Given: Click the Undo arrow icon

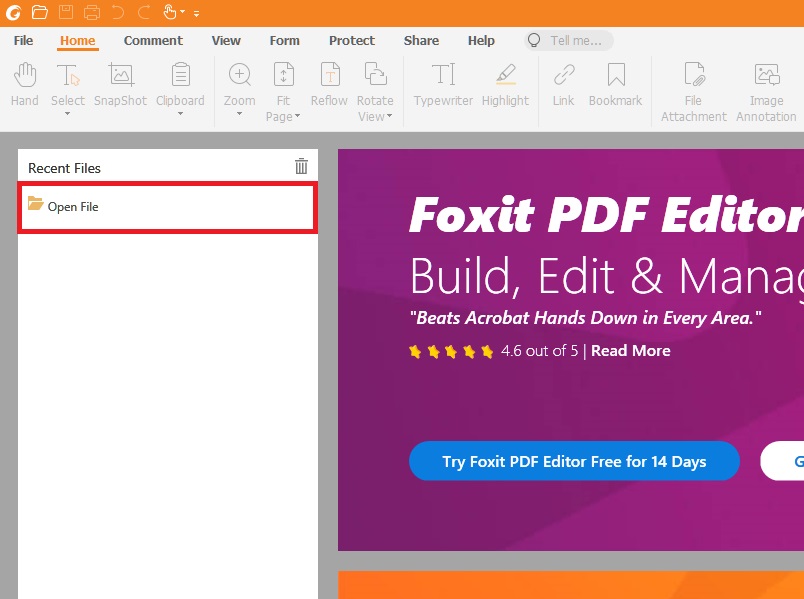Looking at the screenshot, I should (118, 12).
